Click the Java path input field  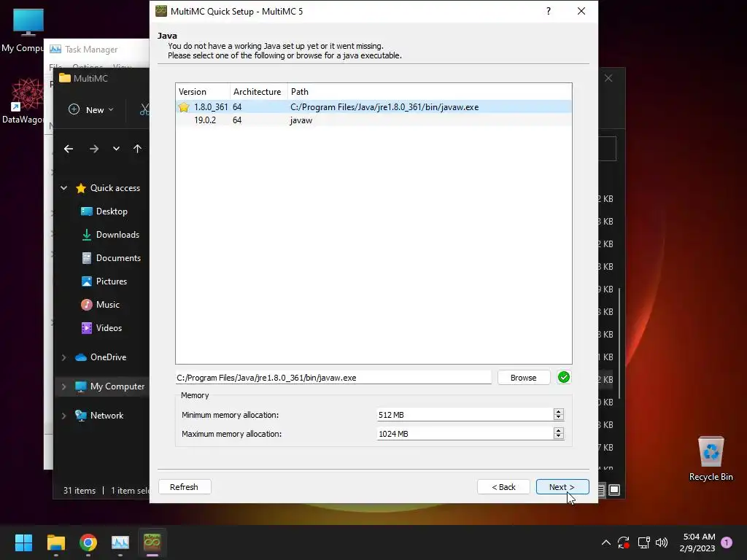pos(333,378)
